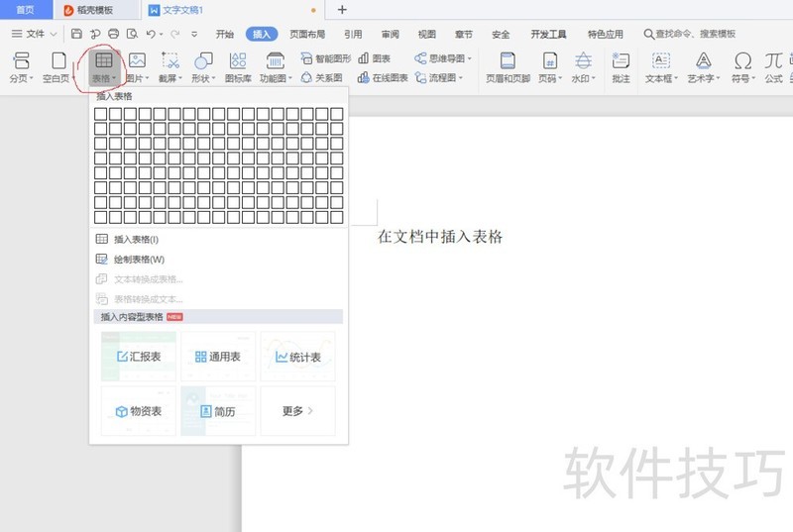Expand the 文件 menu dropdown arrow
This screenshot has height=532, width=793.
tap(54, 35)
